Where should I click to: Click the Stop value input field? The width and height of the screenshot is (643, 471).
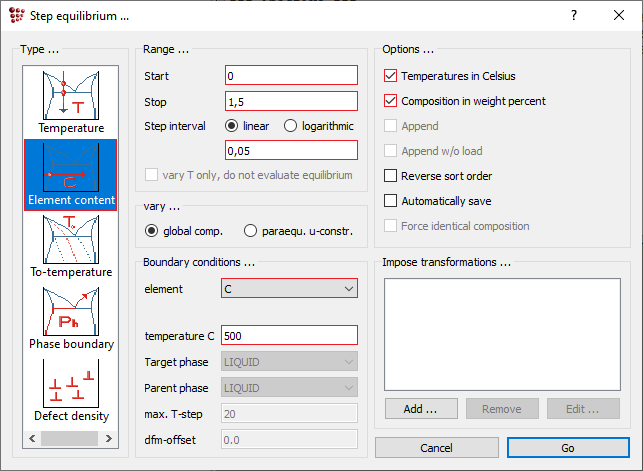pyautogui.click(x=290, y=101)
